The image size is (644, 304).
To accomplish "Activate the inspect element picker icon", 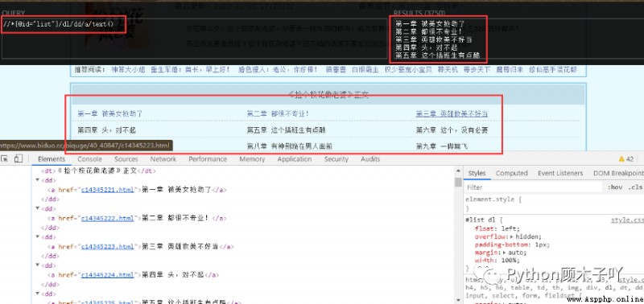I will pos(5,158).
